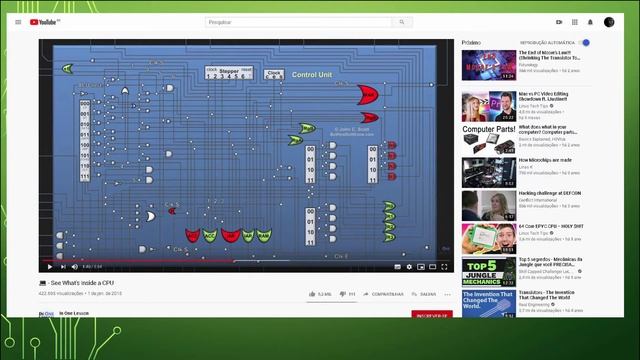Open 64 Core EPYC CPU title link

[x=551, y=226]
